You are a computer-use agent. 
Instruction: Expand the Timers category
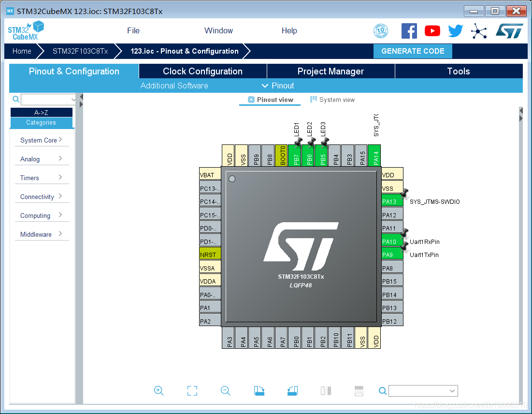point(42,178)
